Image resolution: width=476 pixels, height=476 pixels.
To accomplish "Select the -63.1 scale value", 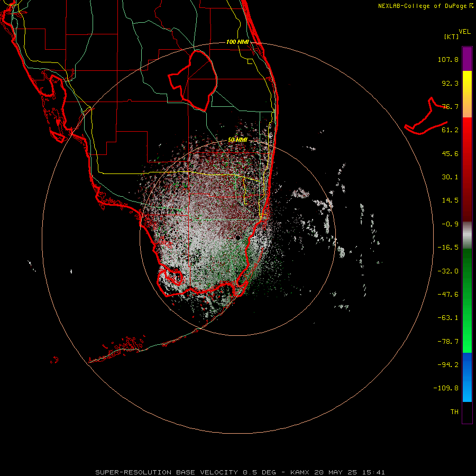I will (448, 318).
